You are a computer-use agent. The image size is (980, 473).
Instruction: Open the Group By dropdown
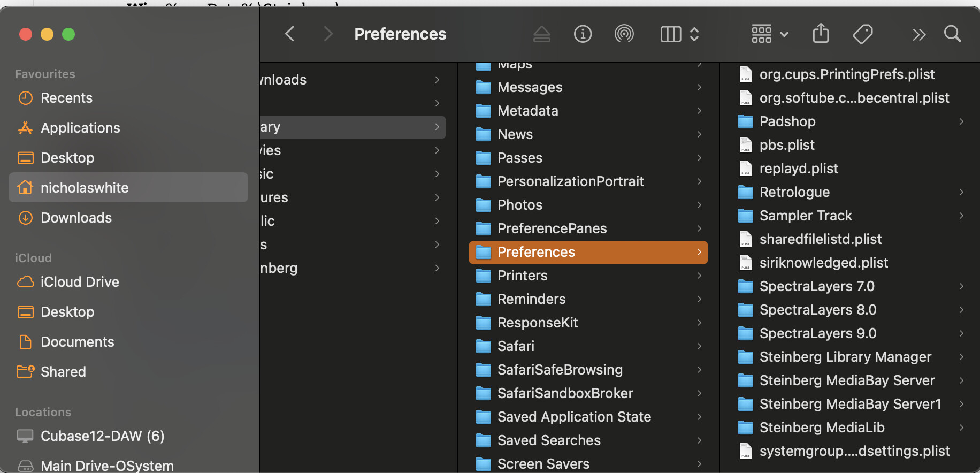tap(770, 34)
